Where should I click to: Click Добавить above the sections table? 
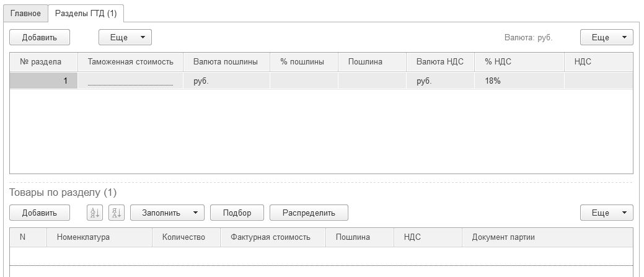pyautogui.click(x=40, y=37)
